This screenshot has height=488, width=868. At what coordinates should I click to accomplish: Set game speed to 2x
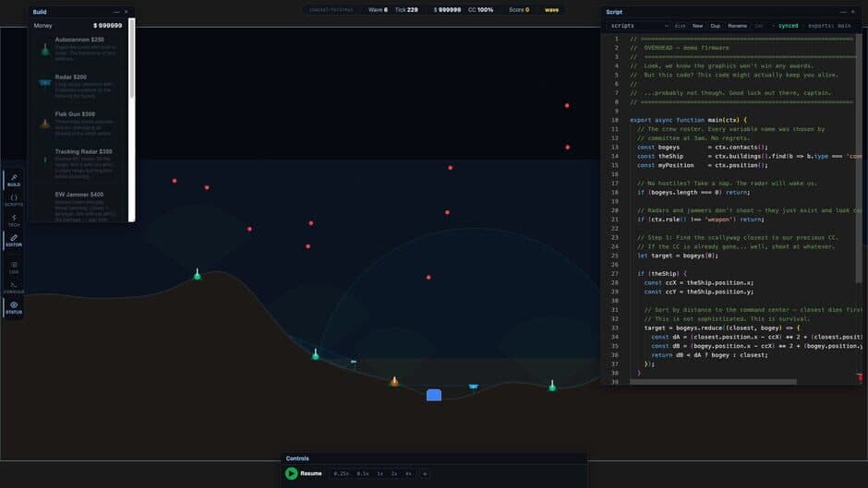394,473
